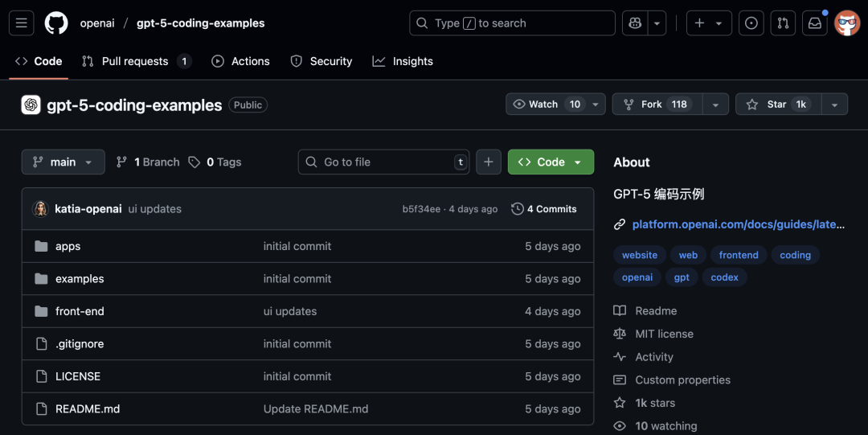Image resolution: width=868 pixels, height=435 pixels.
Task: Switch to the Pull requests tab
Action: click(x=137, y=61)
